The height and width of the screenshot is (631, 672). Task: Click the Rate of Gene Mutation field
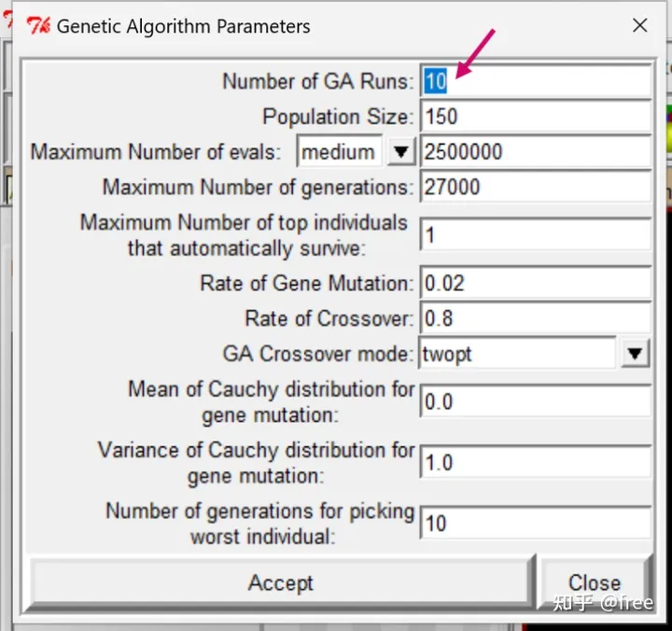pos(535,283)
